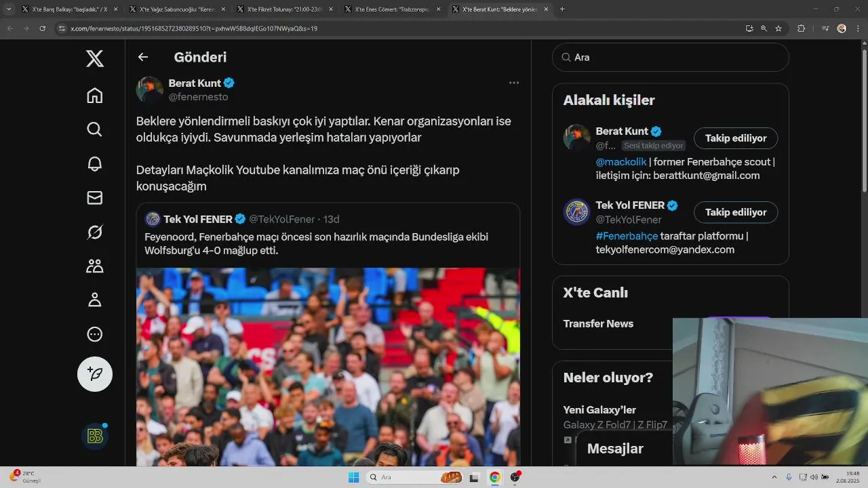Open a new browser tab
This screenshot has height=488, width=868.
click(x=562, y=9)
